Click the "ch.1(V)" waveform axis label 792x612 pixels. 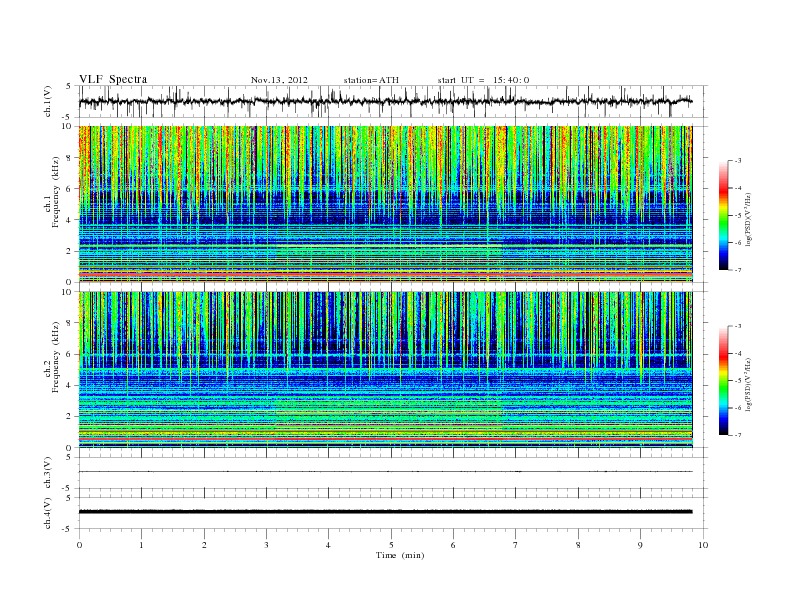click(x=48, y=101)
